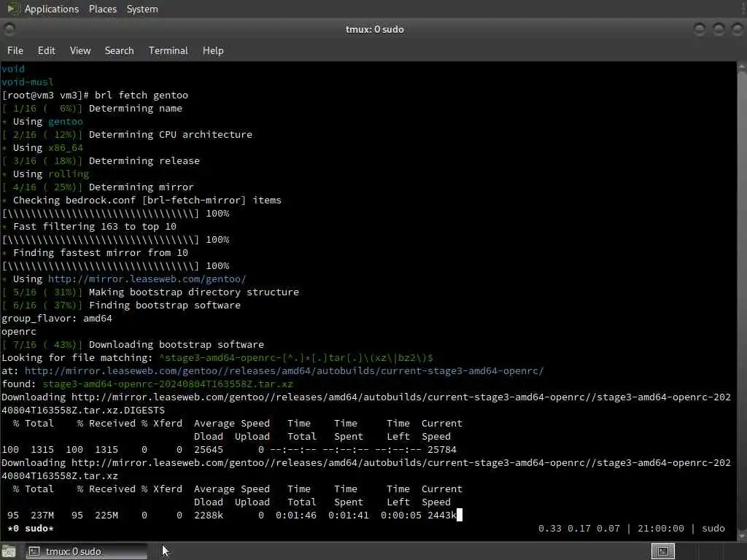Close the tmux terminal window
Viewport: 747px width, 560px height.
(x=737, y=29)
